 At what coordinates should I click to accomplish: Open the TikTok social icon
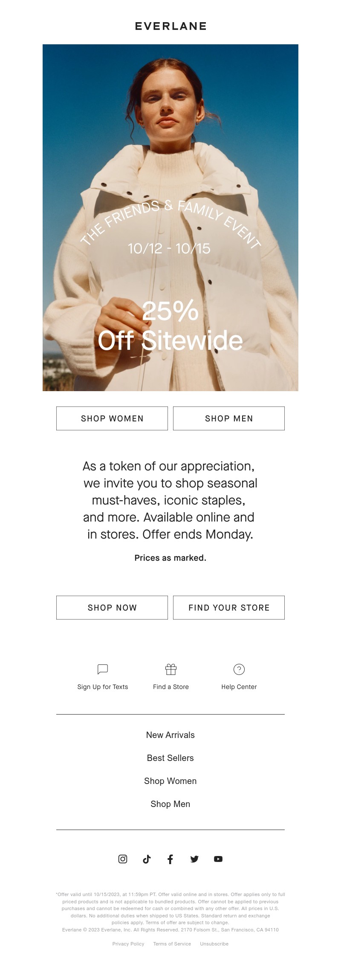coord(147,859)
